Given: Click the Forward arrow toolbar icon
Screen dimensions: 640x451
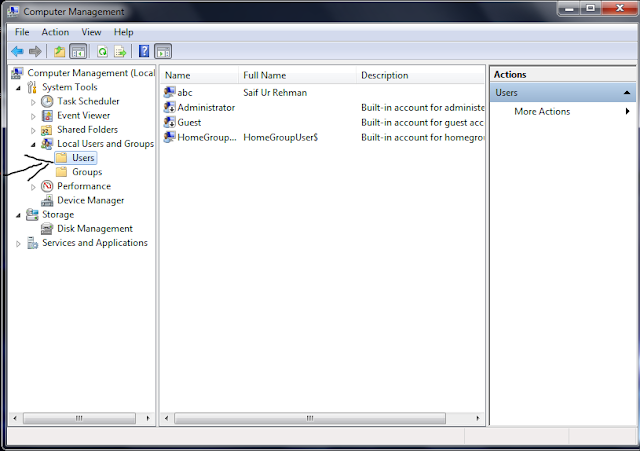Looking at the screenshot, I should (x=36, y=51).
